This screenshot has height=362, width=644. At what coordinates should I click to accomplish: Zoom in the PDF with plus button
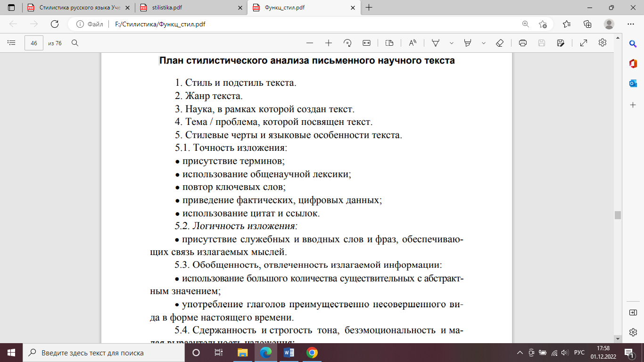[x=329, y=43]
